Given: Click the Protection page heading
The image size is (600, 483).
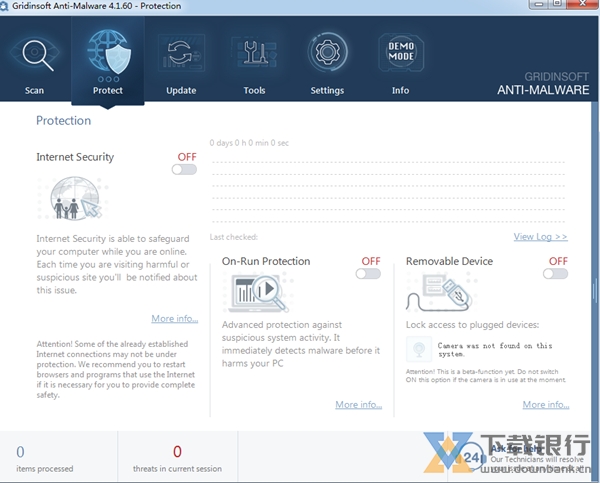Looking at the screenshot, I should pyautogui.click(x=64, y=121).
